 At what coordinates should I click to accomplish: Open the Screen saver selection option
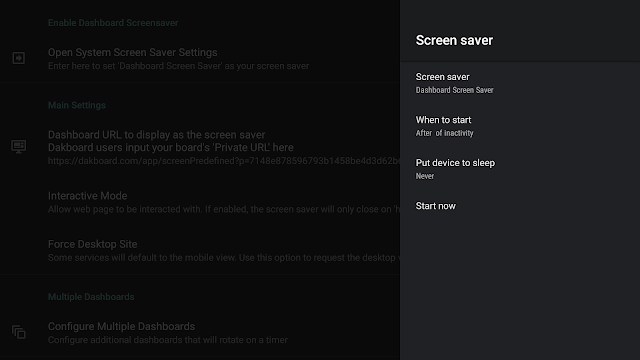click(520, 83)
